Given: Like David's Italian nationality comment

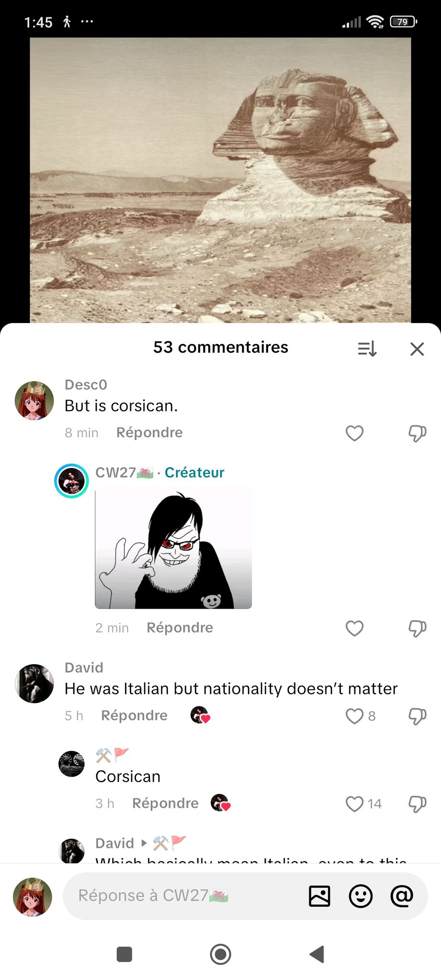Looking at the screenshot, I should tap(354, 716).
